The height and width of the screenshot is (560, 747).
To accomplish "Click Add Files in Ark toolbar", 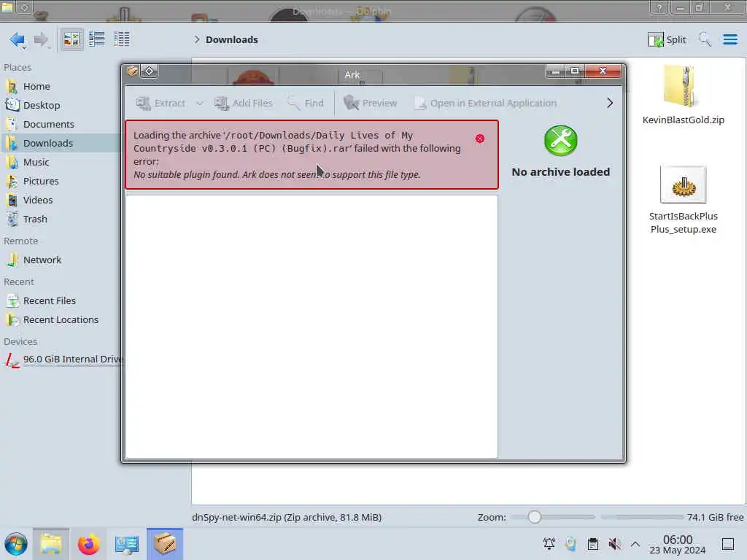I will (x=244, y=103).
